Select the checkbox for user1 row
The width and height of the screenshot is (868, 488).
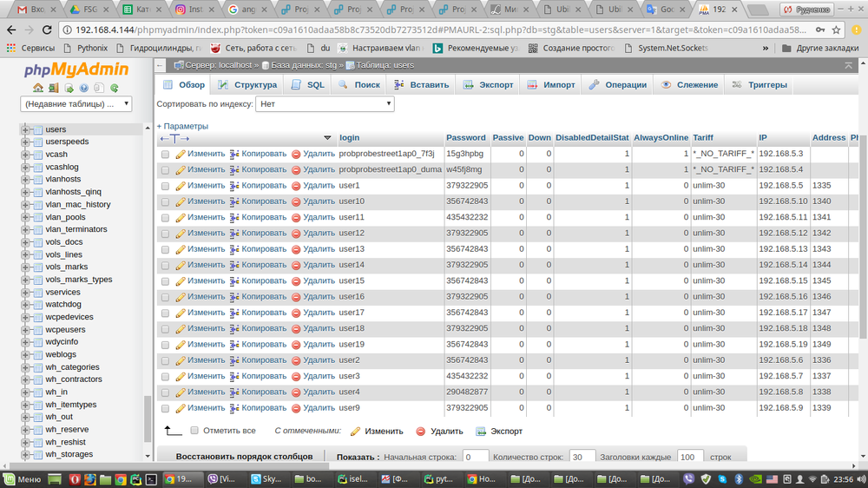tap(165, 186)
